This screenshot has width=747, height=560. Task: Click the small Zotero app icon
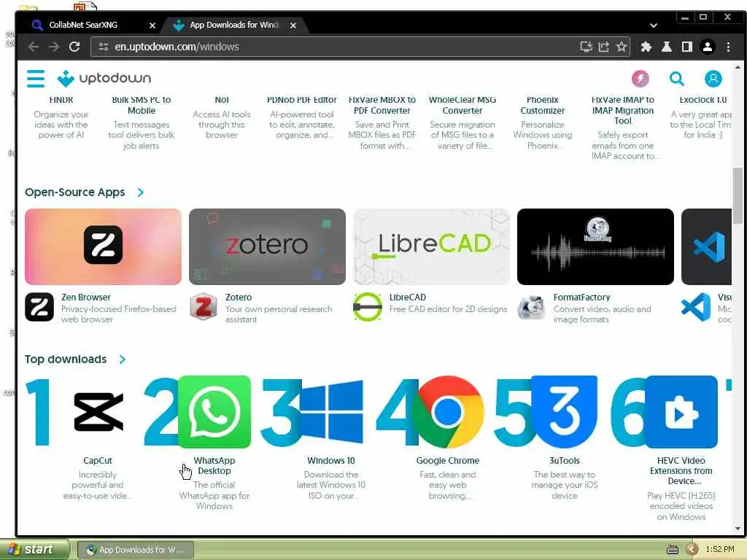(204, 307)
